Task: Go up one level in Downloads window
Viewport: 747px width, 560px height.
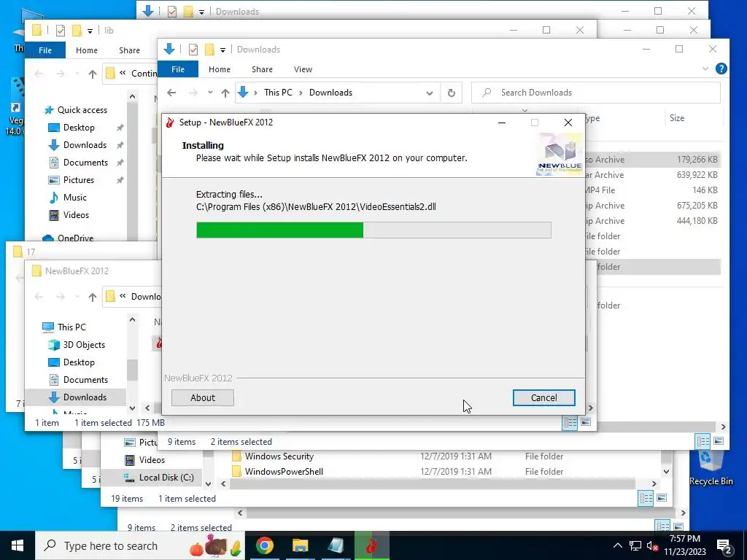Action: pyautogui.click(x=225, y=93)
